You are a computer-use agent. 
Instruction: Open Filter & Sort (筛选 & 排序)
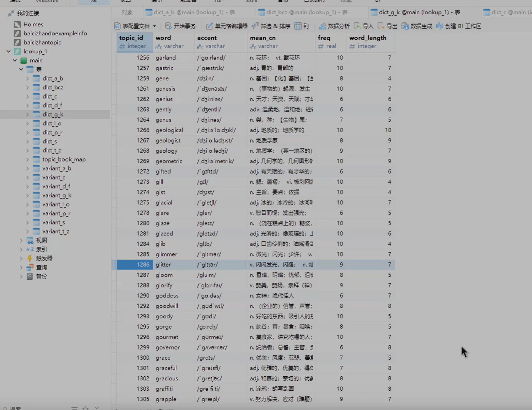coord(271,26)
